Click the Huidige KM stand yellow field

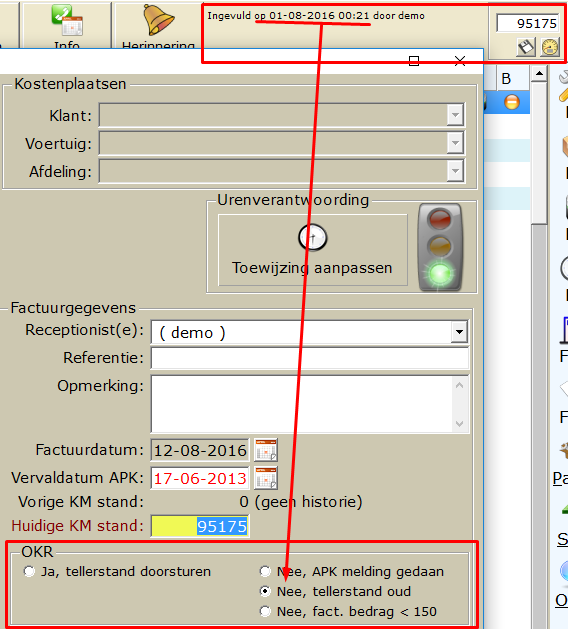click(200, 526)
